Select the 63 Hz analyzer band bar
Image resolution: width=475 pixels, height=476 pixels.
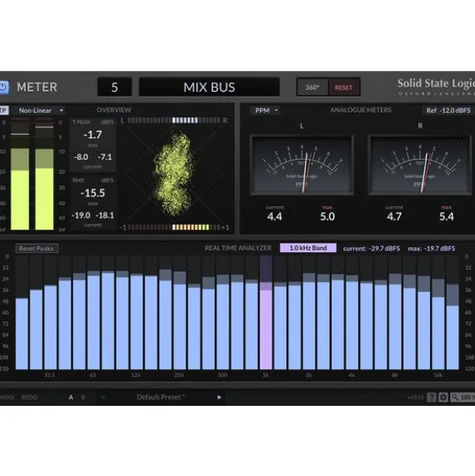point(93,313)
